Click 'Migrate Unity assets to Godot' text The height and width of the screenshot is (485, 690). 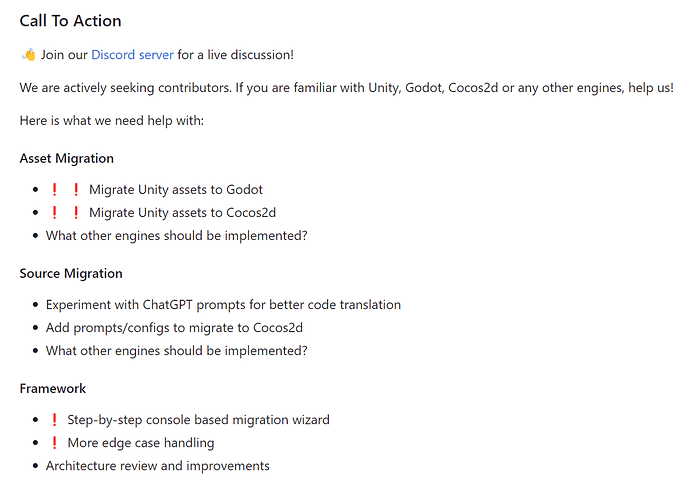176,189
